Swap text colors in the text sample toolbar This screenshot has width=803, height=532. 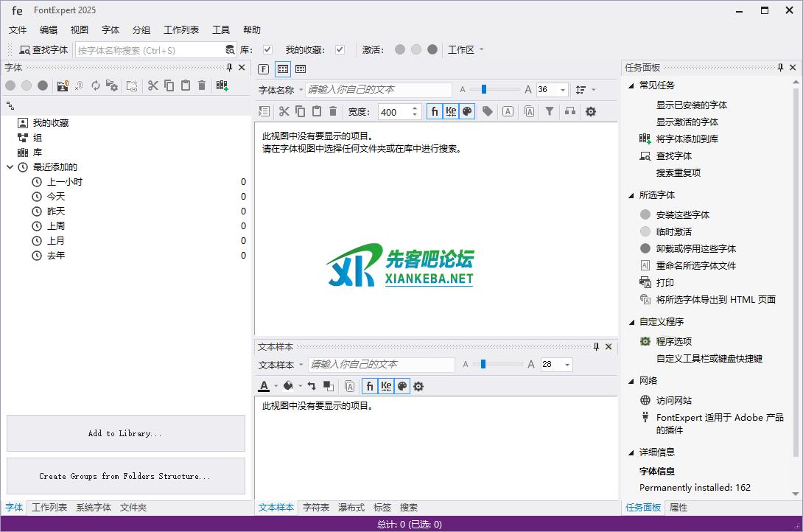click(x=312, y=385)
